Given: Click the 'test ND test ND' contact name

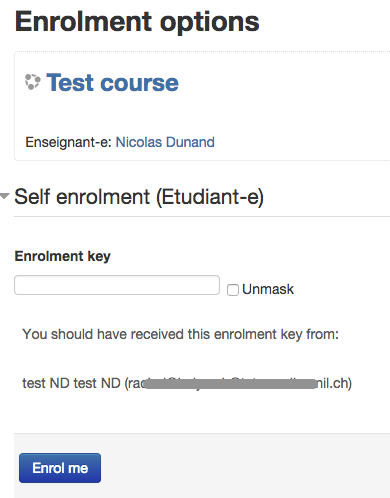Looking at the screenshot, I should [71, 383].
